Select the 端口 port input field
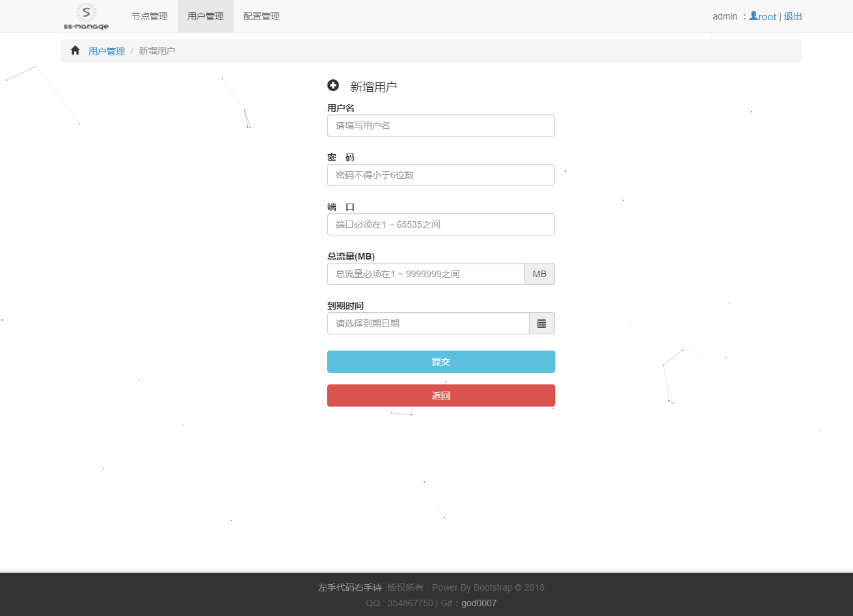 pos(440,224)
